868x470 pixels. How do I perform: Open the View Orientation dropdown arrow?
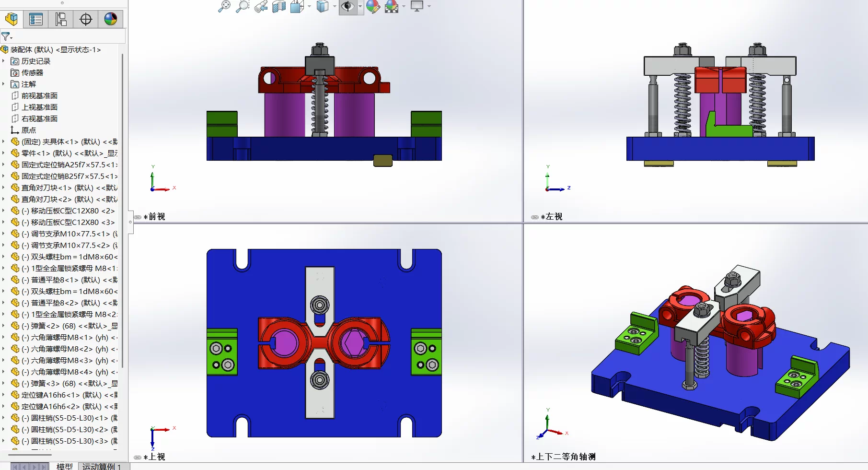click(309, 6)
